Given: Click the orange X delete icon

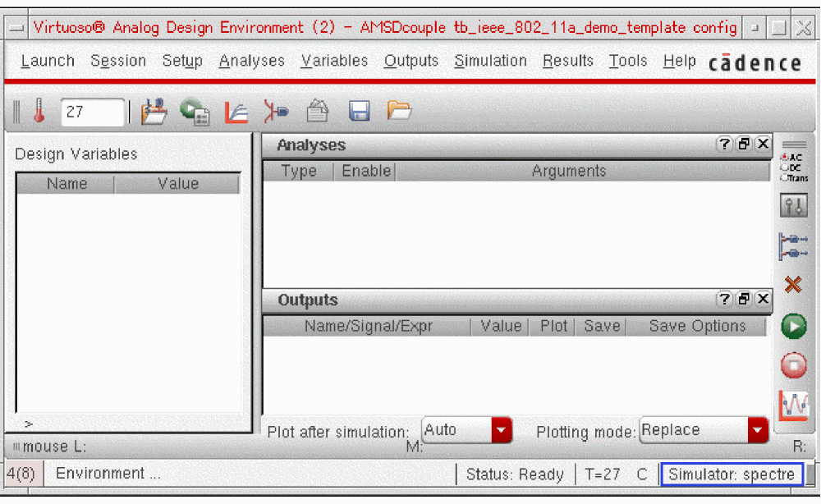Looking at the screenshot, I should click(x=793, y=285).
